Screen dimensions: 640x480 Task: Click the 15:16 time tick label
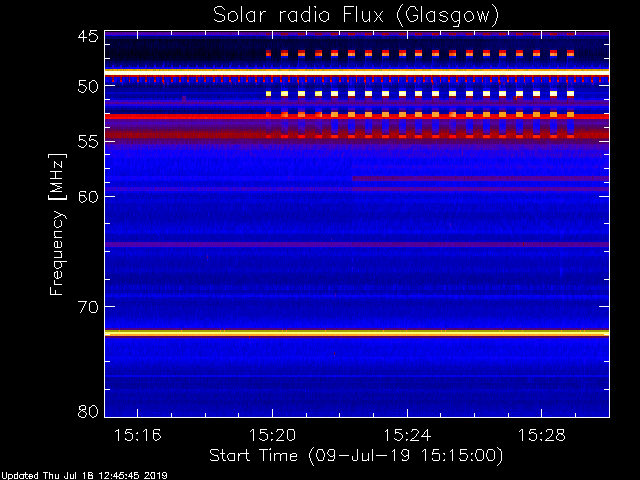[x=138, y=435]
